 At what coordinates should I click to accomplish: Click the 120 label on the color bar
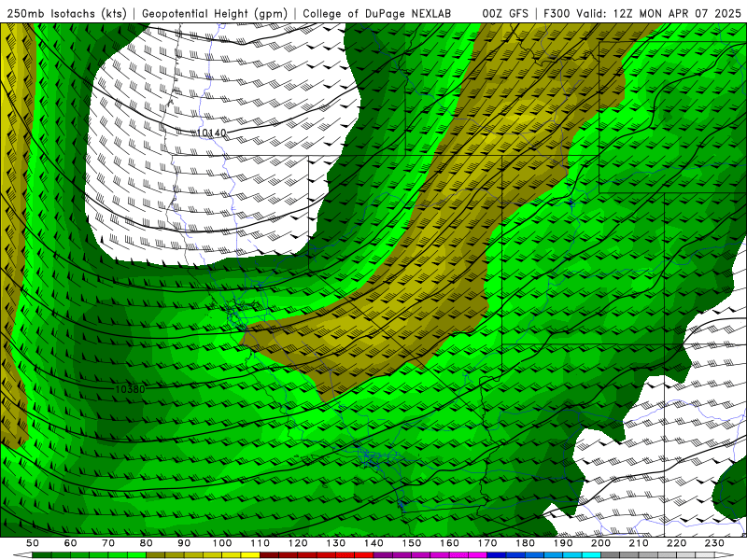click(x=298, y=543)
